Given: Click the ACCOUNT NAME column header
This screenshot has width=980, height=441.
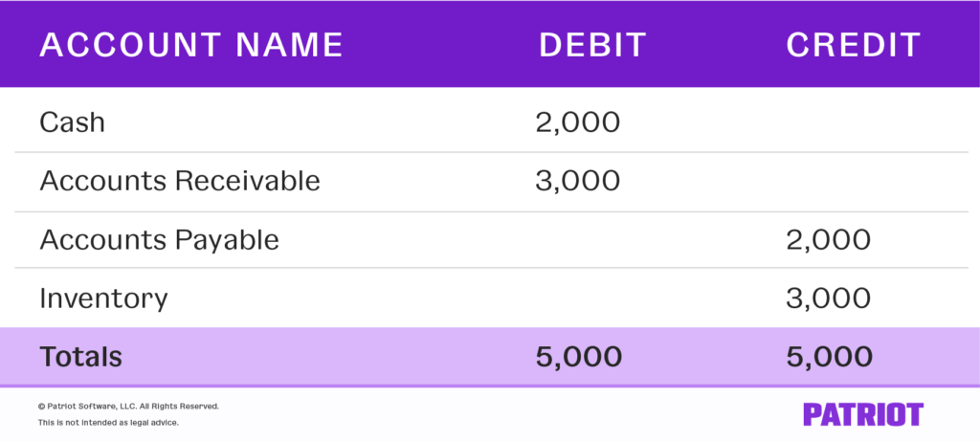Looking at the screenshot, I should 191,45.
